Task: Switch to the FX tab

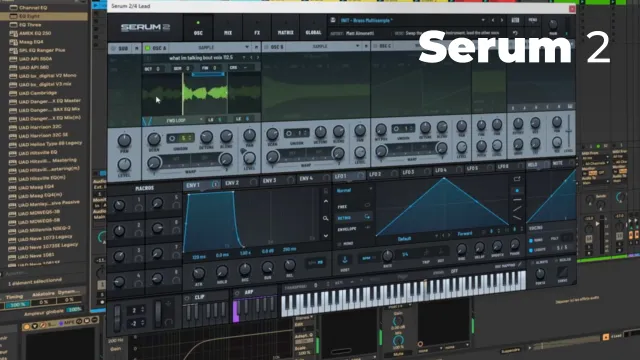Action: click(x=257, y=28)
